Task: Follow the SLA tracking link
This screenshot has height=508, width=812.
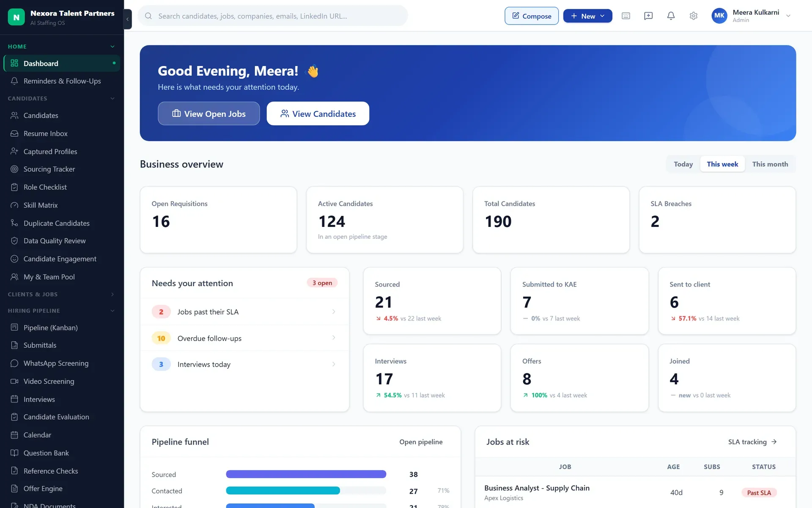Action: 752,442
